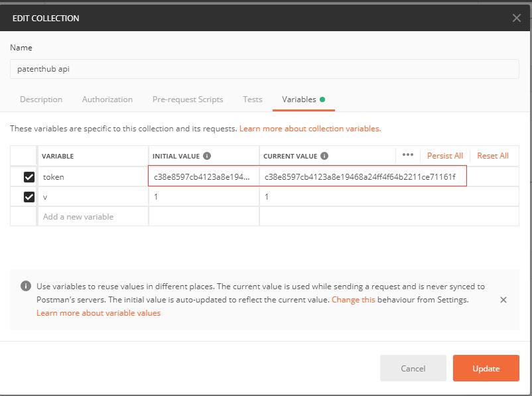Select the Tests tab
Image resolution: width=532 pixels, height=396 pixels.
(252, 99)
